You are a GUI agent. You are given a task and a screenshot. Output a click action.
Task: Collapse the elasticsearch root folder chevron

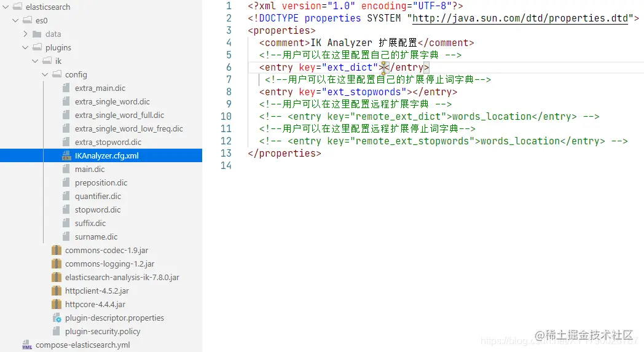point(6,7)
